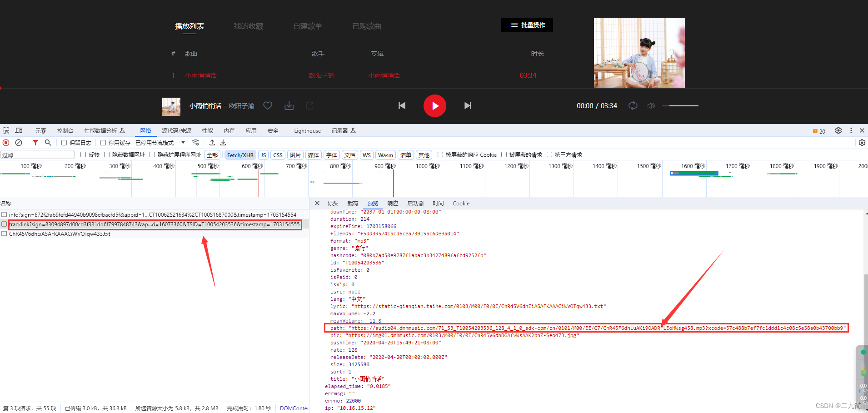Open the throttling dropdown 已停用节流模式

click(x=160, y=143)
